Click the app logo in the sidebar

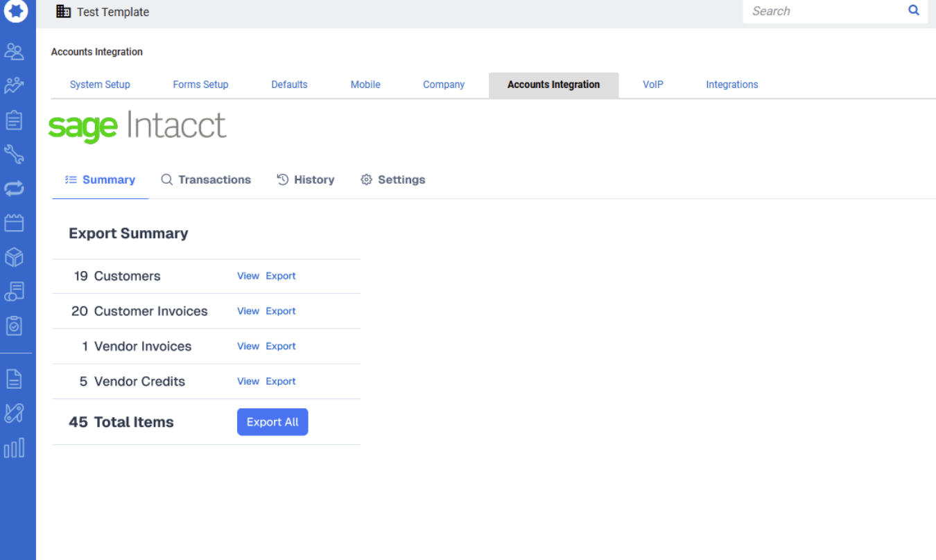point(15,10)
